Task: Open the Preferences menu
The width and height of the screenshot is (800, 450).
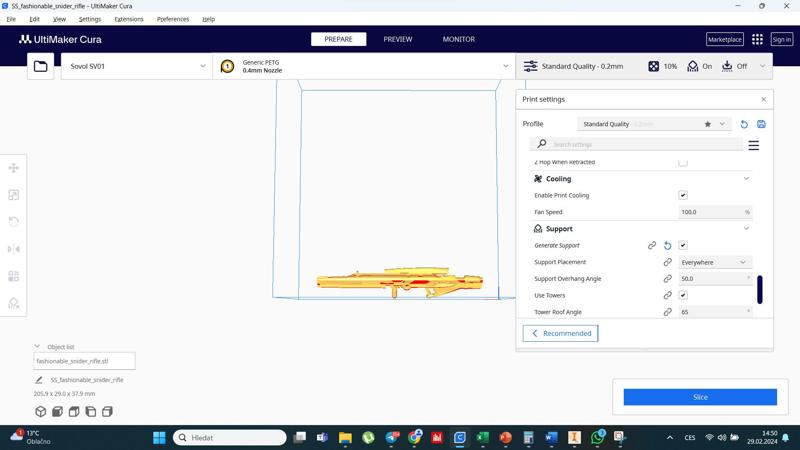Action: [x=173, y=19]
